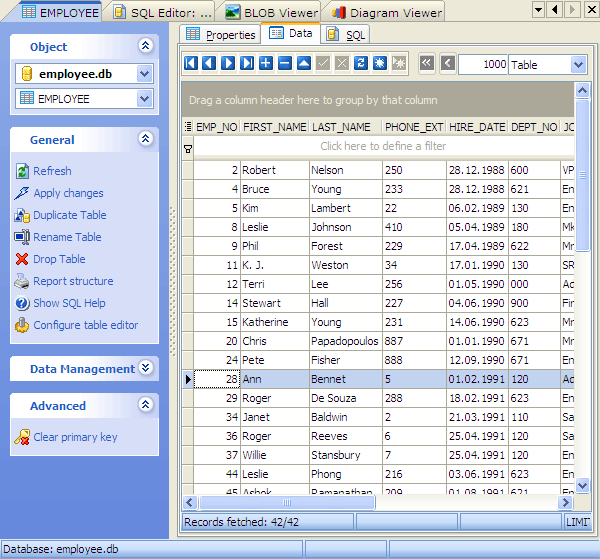
Task: Collapse the Advanced panel
Action: [145, 404]
